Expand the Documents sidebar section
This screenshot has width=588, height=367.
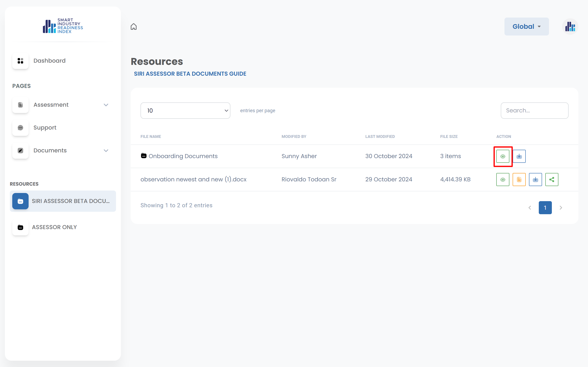coord(106,151)
